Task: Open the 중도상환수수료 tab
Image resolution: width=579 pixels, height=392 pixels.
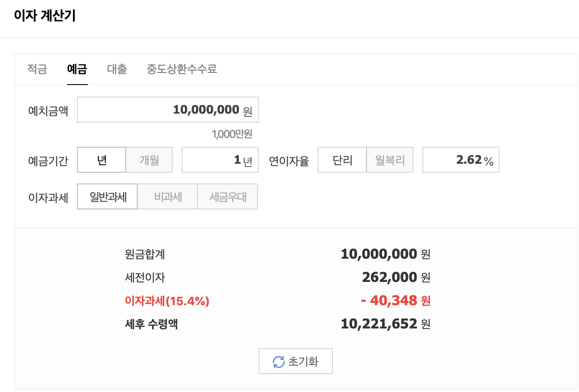Action: [181, 69]
